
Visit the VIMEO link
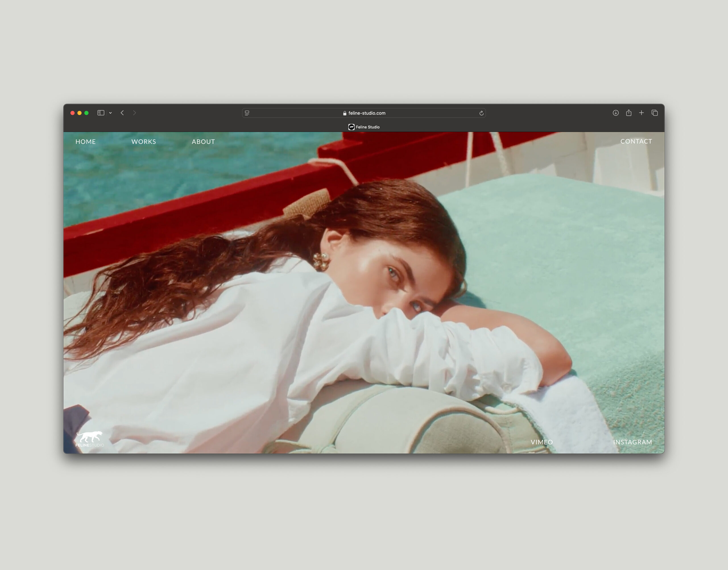tap(542, 442)
